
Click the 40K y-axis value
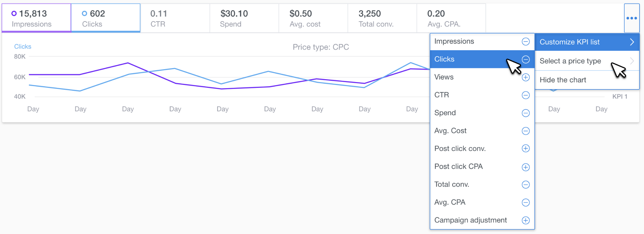(x=20, y=96)
